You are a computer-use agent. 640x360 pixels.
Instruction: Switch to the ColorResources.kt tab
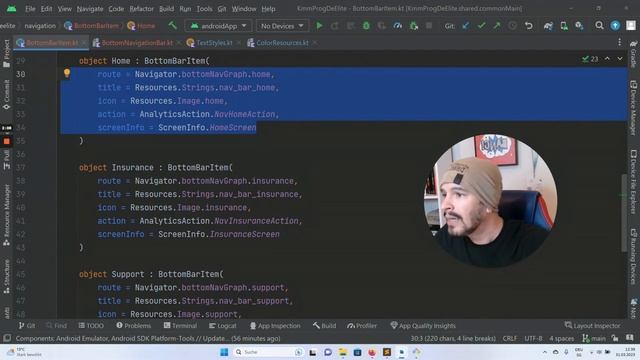[282, 42]
